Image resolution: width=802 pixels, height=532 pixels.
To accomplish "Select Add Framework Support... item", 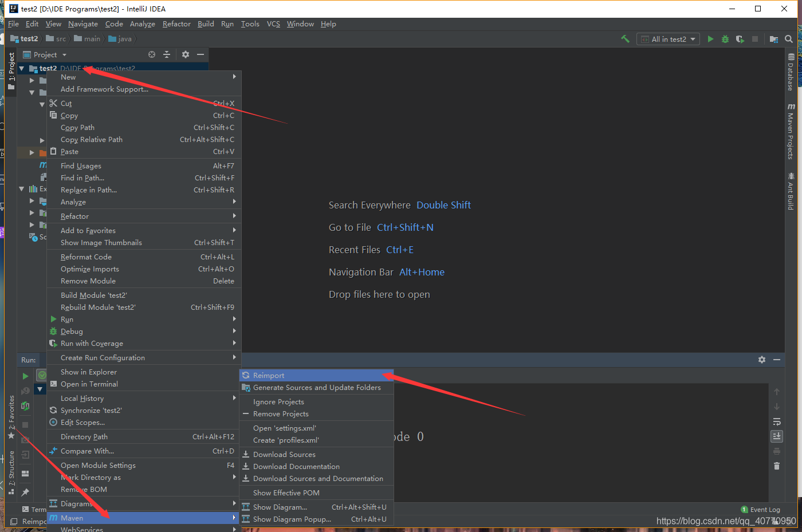I will 144,89.
